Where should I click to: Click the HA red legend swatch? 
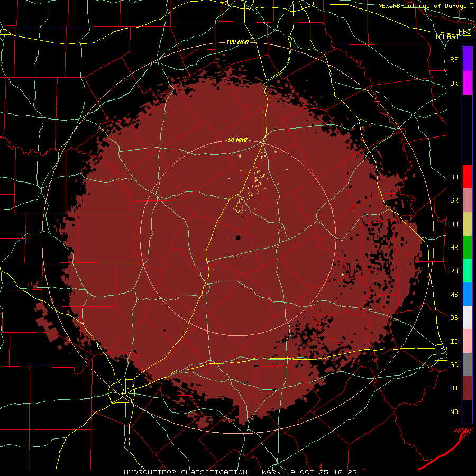(467, 177)
